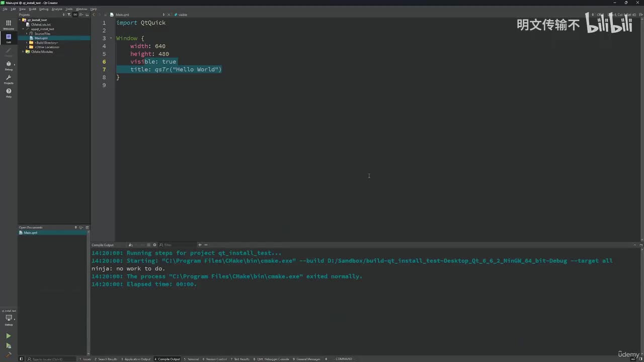Switch to Edit mode in sidebar
Viewport: 644px width, 362px height.
click(x=9, y=38)
